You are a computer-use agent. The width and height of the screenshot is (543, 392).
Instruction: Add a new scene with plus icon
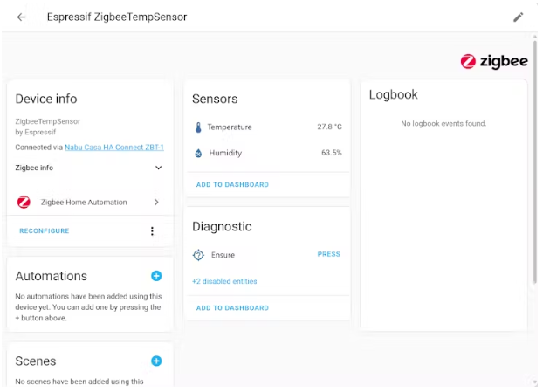[156, 361]
